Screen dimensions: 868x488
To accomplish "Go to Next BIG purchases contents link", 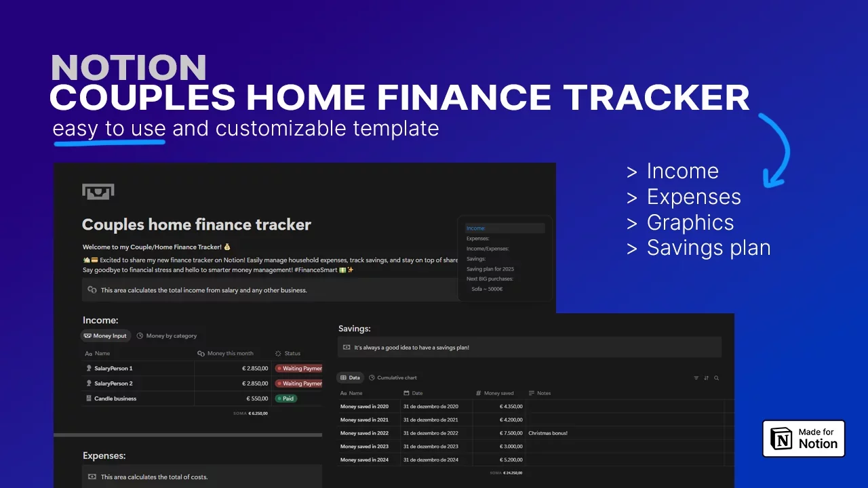I will tap(490, 279).
